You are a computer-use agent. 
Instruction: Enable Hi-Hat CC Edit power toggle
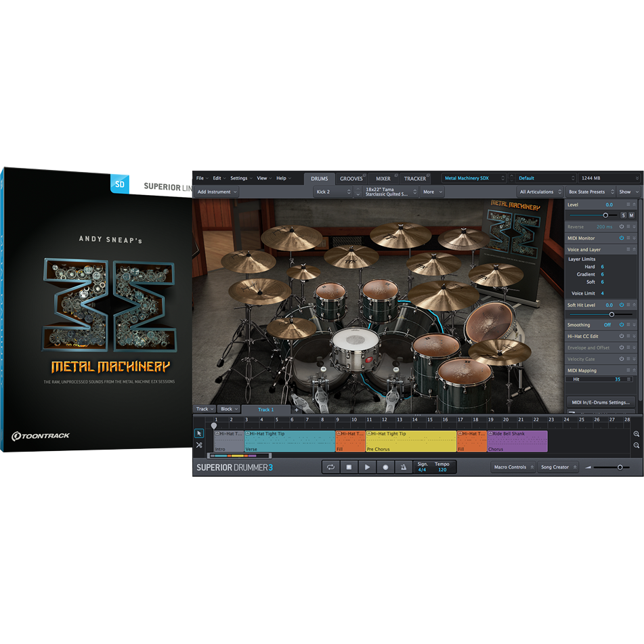click(622, 336)
